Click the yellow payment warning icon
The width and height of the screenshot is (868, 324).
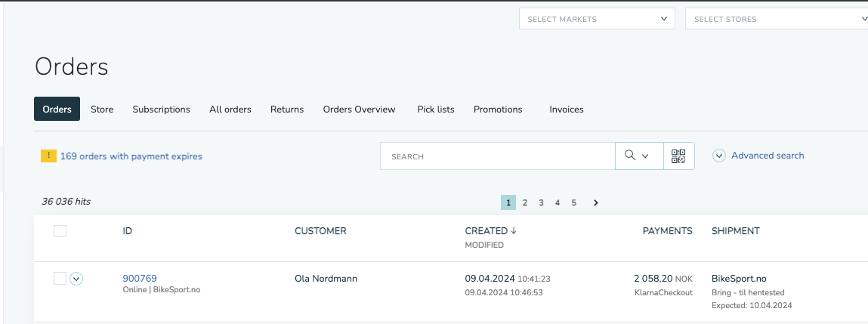coord(48,156)
